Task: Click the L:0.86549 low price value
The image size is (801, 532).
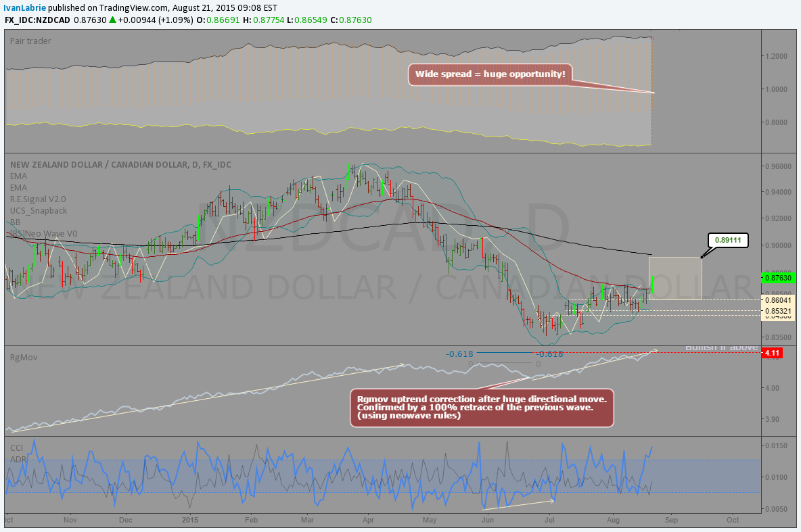Action: tap(306, 20)
